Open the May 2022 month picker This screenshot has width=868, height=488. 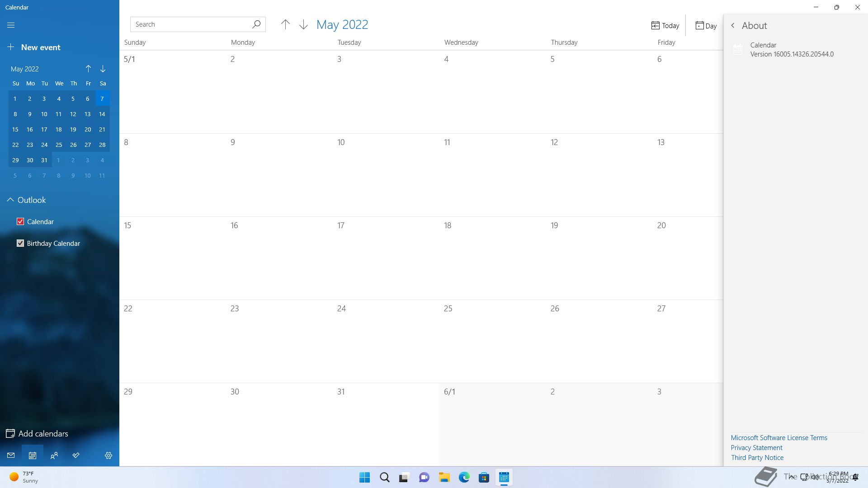pyautogui.click(x=342, y=24)
